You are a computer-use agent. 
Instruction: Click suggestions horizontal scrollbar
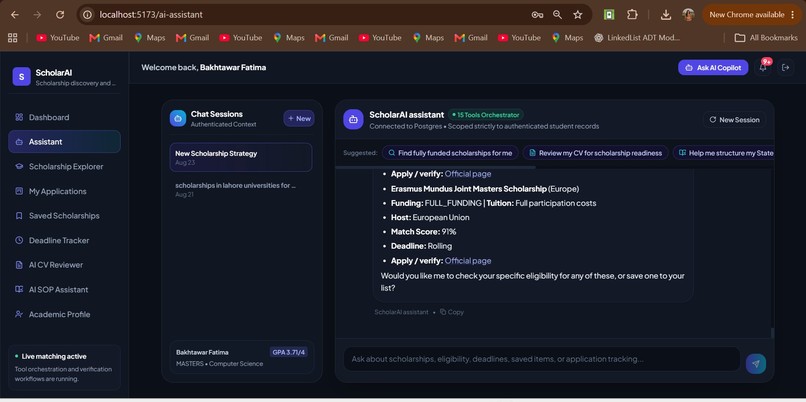(x=435, y=167)
